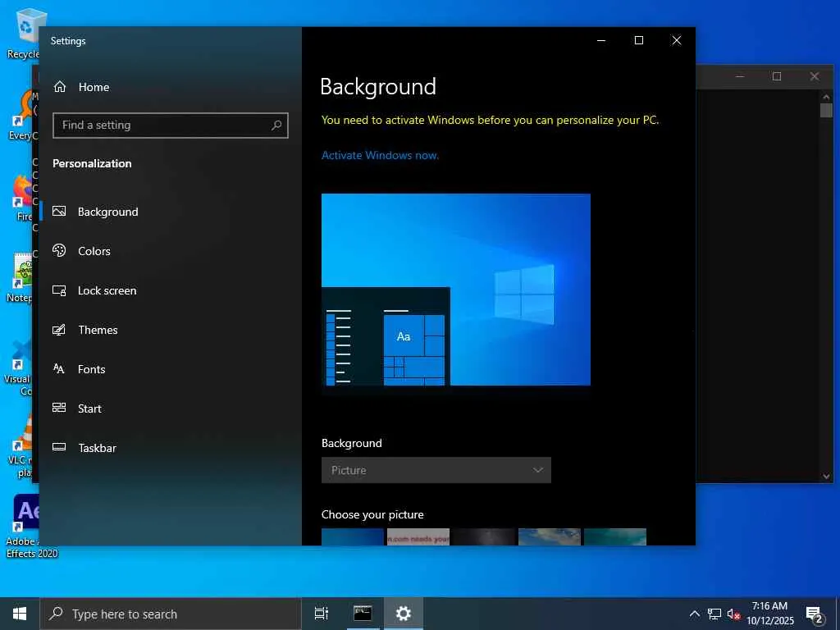Switch to Command Prompt taskbar icon
Image resolution: width=840 pixels, height=630 pixels.
coord(363,614)
